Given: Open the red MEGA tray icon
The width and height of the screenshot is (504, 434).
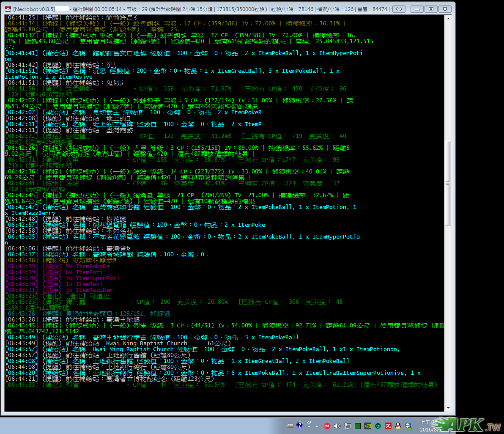Looking at the screenshot, I should (327, 425).
